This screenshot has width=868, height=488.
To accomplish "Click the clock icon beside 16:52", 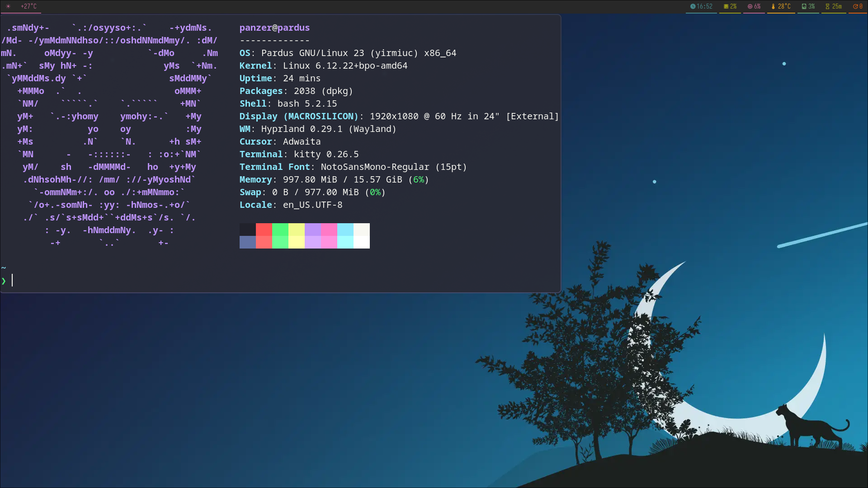I will point(693,6).
